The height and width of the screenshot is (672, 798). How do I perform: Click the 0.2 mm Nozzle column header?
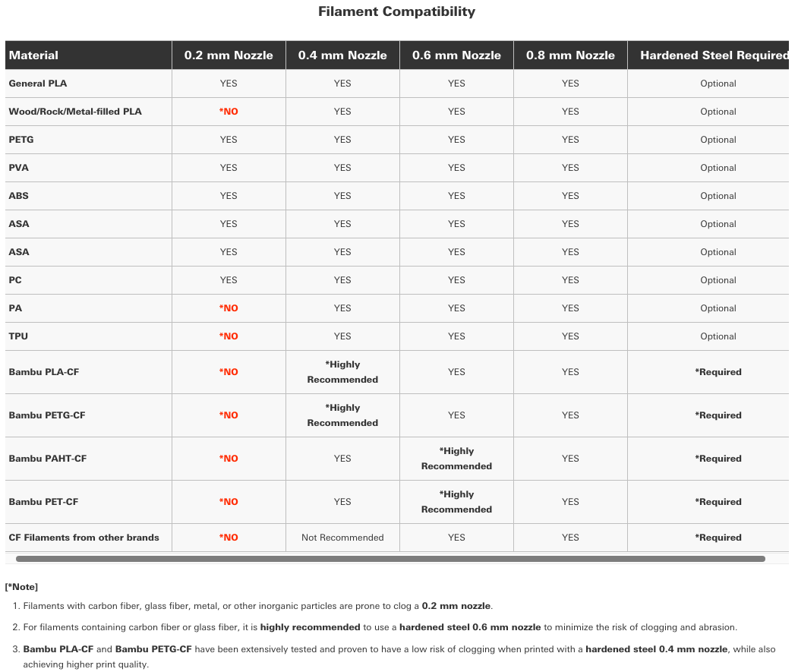(229, 55)
